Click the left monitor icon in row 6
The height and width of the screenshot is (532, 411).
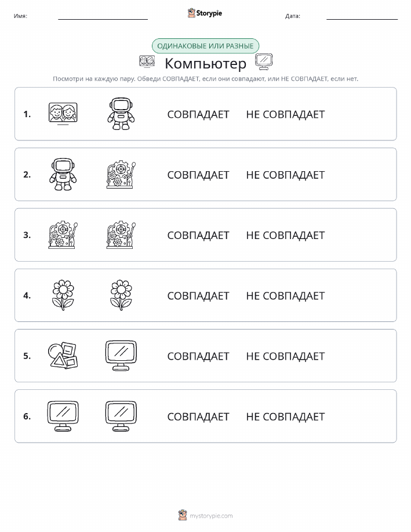(x=63, y=416)
